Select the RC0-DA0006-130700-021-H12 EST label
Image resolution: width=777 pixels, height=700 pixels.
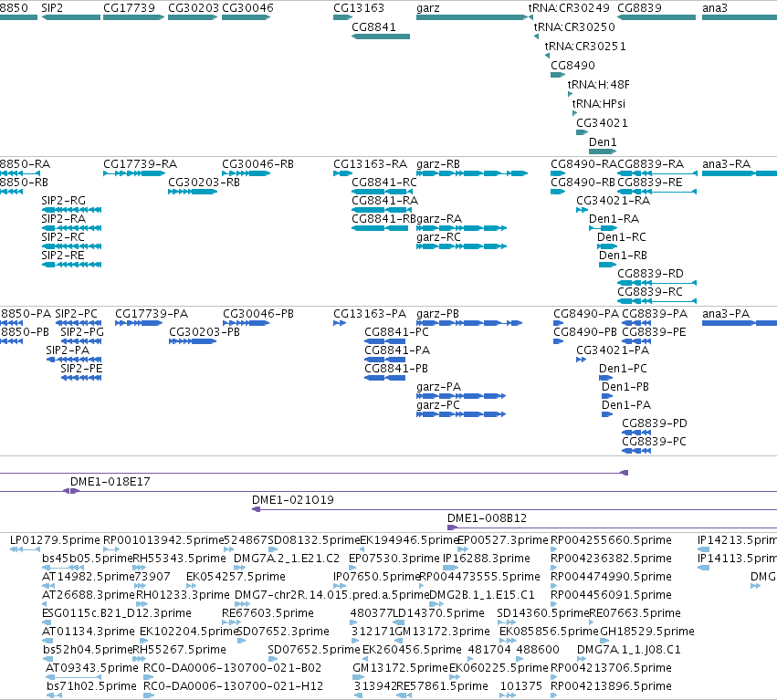[x=233, y=686]
